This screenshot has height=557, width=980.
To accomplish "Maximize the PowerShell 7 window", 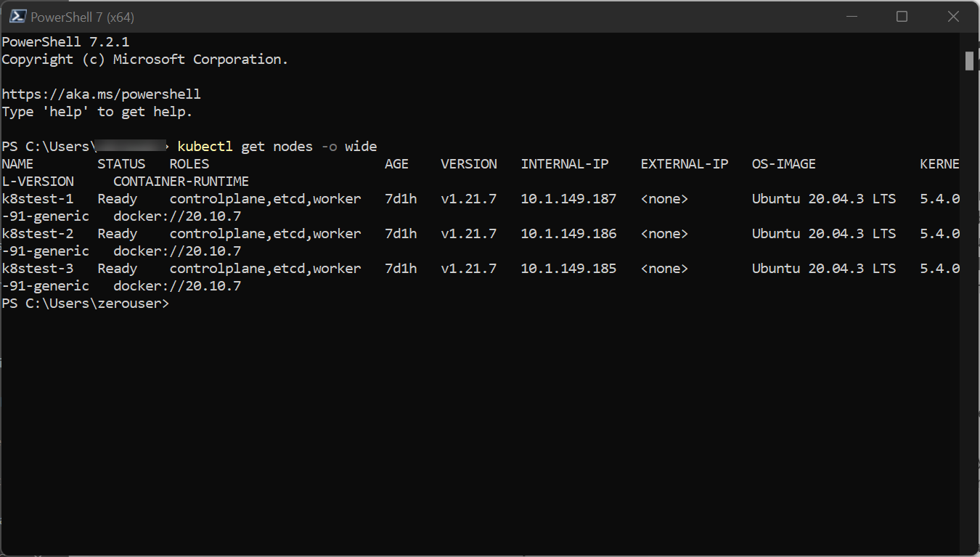I will (902, 17).
